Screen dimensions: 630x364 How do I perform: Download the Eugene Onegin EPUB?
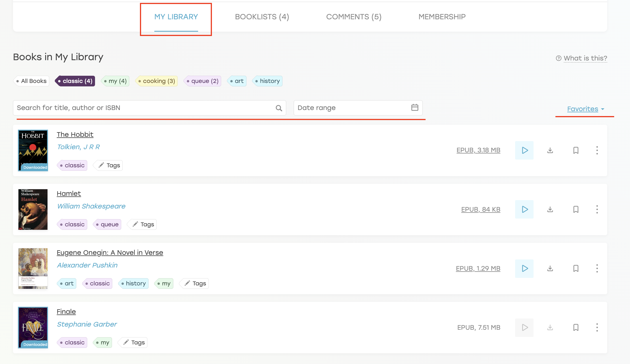point(550,268)
